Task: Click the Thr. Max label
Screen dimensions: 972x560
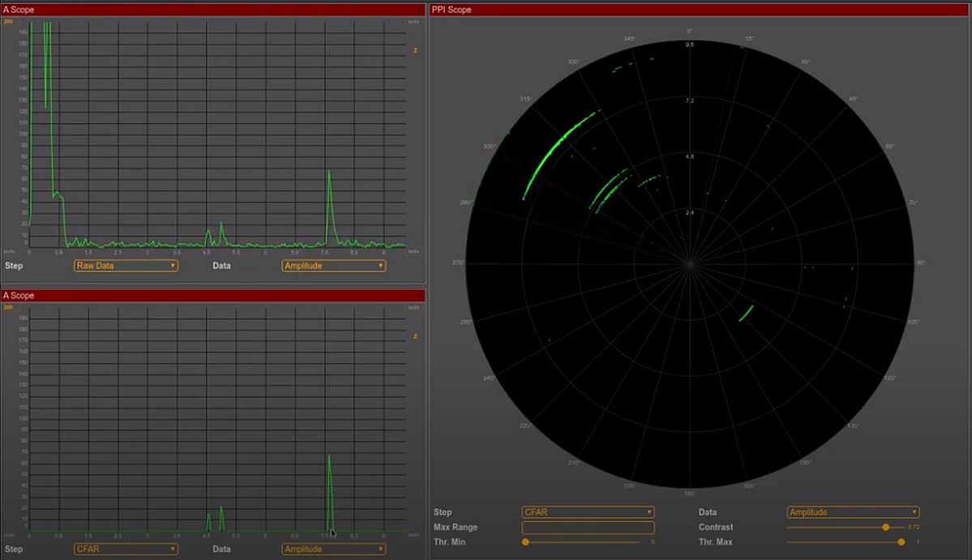Action: point(716,542)
